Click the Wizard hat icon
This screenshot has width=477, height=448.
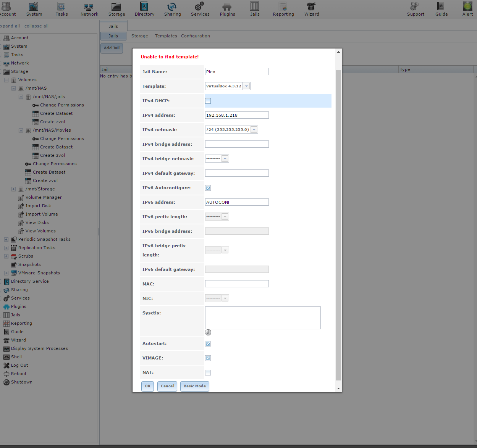point(311,7)
